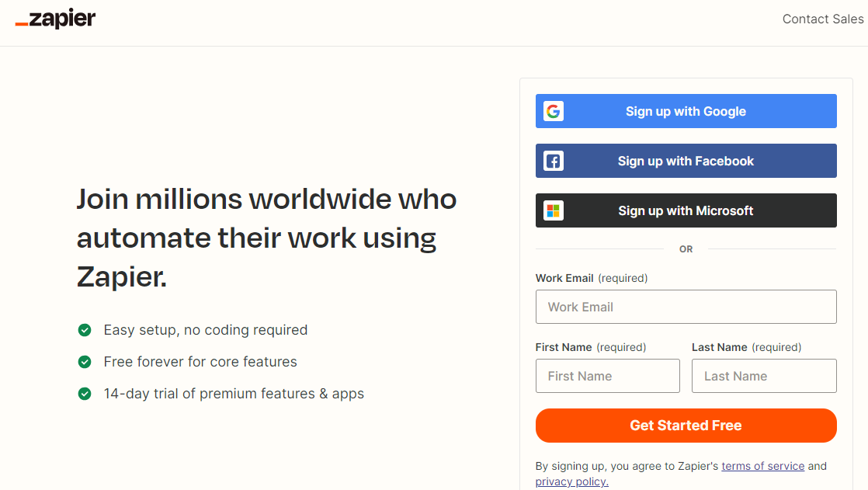This screenshot has width=868, height=490.
Task: Click green checkmark beside Easy setup
Action: [85, 330]
